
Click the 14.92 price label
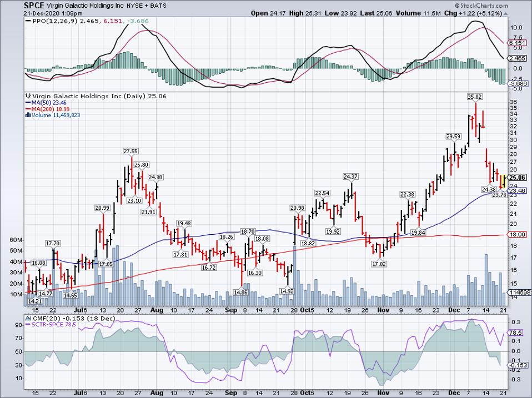click(287, 291)
